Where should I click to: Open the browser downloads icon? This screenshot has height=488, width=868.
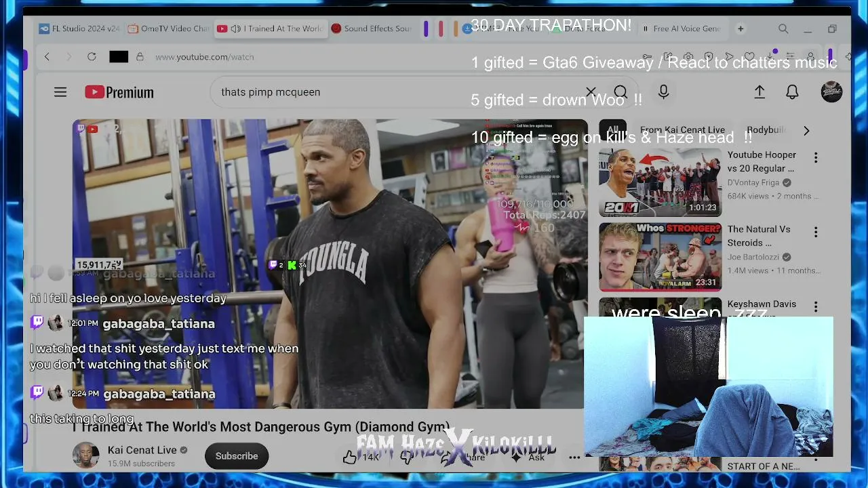[770, 57]
